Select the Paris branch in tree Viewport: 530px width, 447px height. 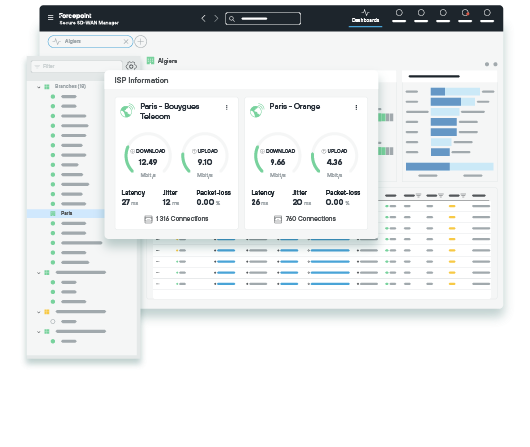pyautogui.click(x=66, y=213)
